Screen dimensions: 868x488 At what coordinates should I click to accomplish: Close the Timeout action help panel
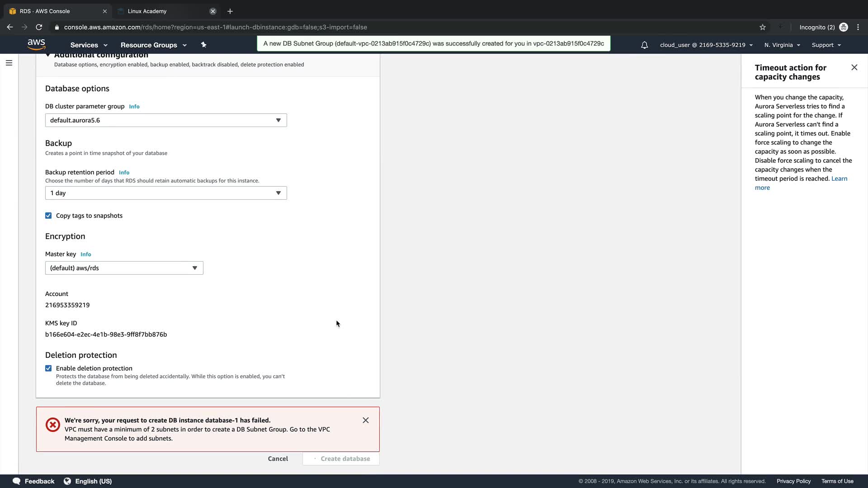854,67
